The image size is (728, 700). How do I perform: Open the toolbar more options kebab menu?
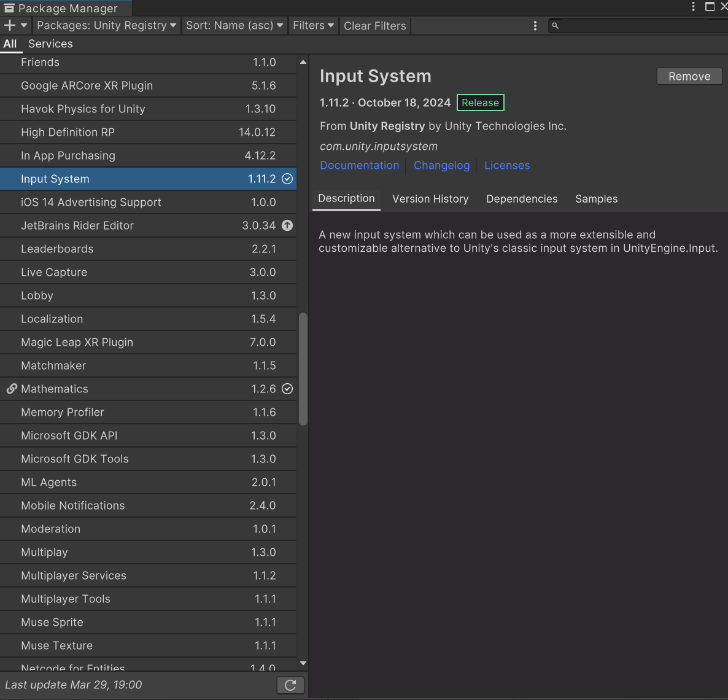(535, 26)
